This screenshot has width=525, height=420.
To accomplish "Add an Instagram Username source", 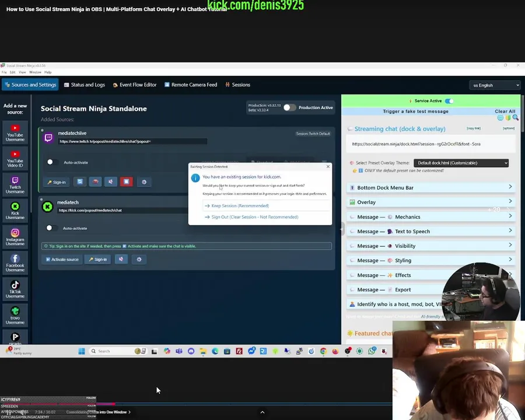I will pos(15,237).
